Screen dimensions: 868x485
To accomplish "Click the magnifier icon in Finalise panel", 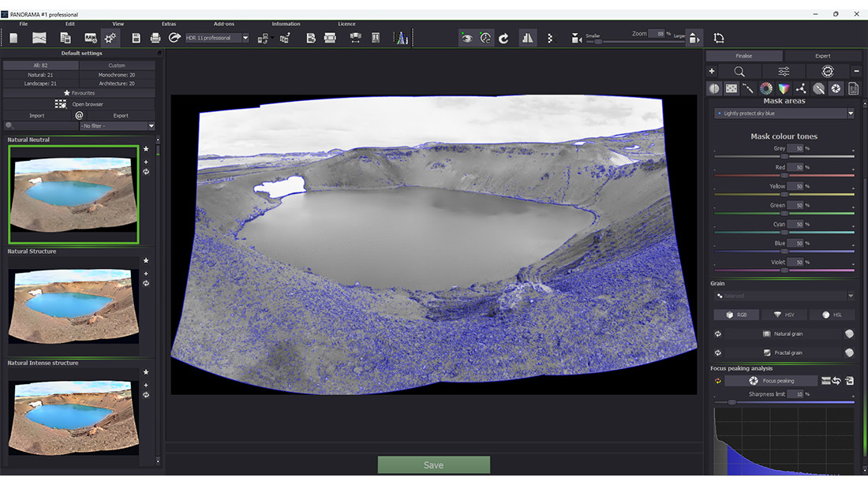I will tap(739, 72).
